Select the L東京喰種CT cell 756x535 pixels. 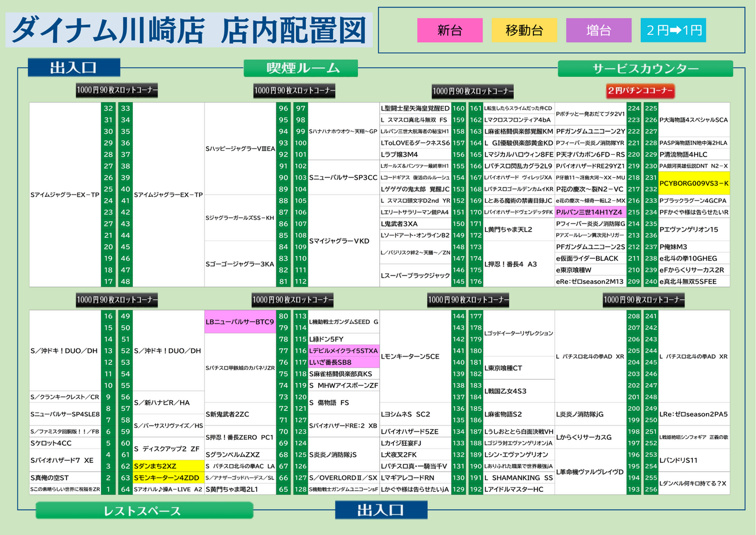tap(519, 368)
